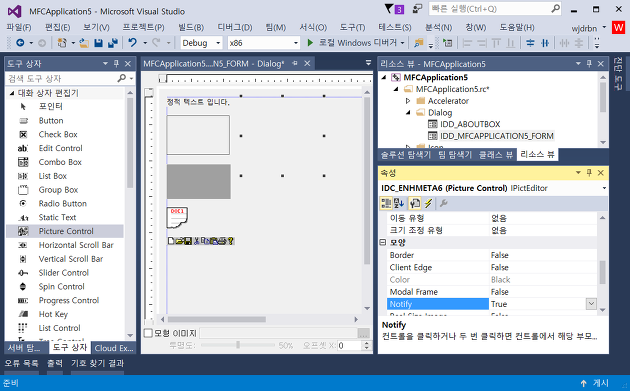Select the gray picture control on the dialog
The image size is (630, 391).
click(x=199, y=181)
